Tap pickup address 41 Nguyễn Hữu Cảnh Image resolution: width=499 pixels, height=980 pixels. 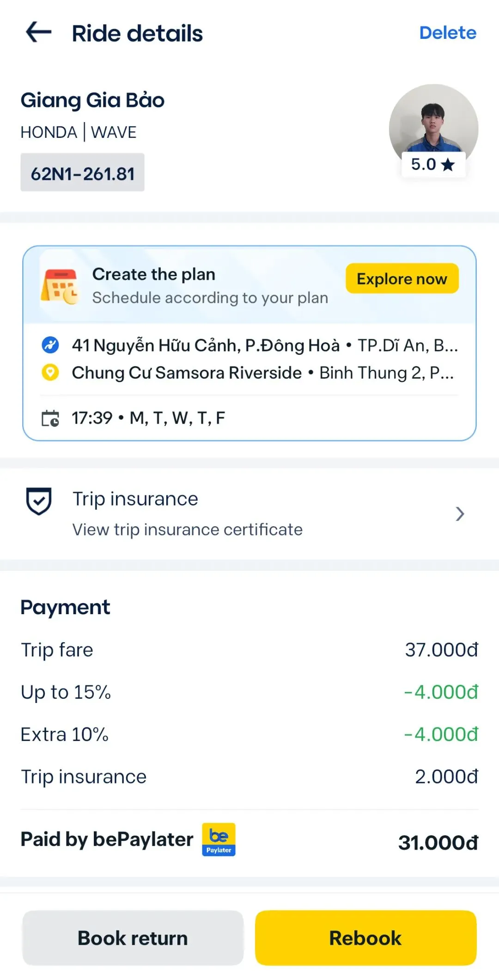tap(205, 345)
